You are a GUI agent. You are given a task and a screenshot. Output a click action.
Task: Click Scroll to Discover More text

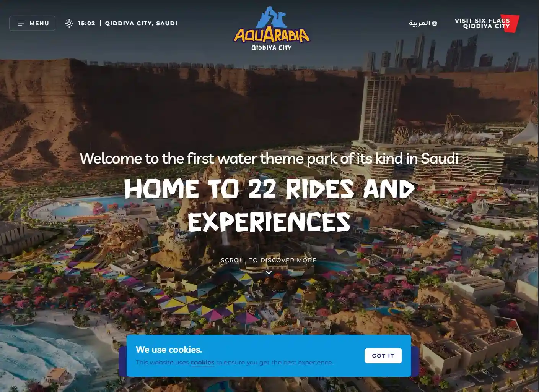tap(269, 260)
